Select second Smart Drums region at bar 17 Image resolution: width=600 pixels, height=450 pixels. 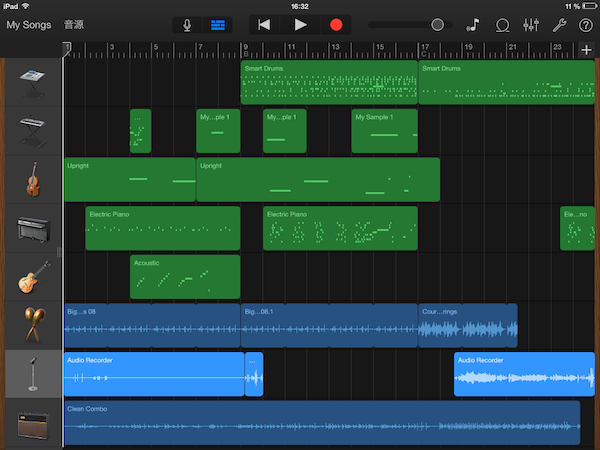tap(507, 82)
